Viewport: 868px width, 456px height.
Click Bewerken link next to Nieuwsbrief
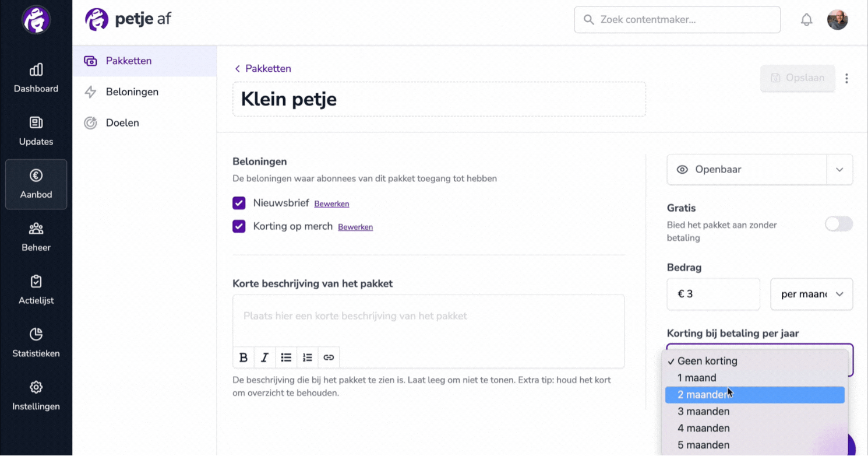(331, 204)
